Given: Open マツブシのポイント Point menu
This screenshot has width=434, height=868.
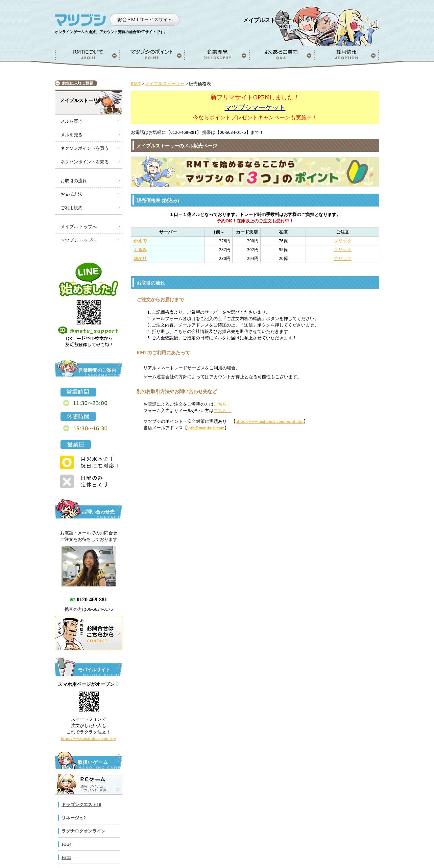Looking at the screenshot, I should (x=152, y=54).
